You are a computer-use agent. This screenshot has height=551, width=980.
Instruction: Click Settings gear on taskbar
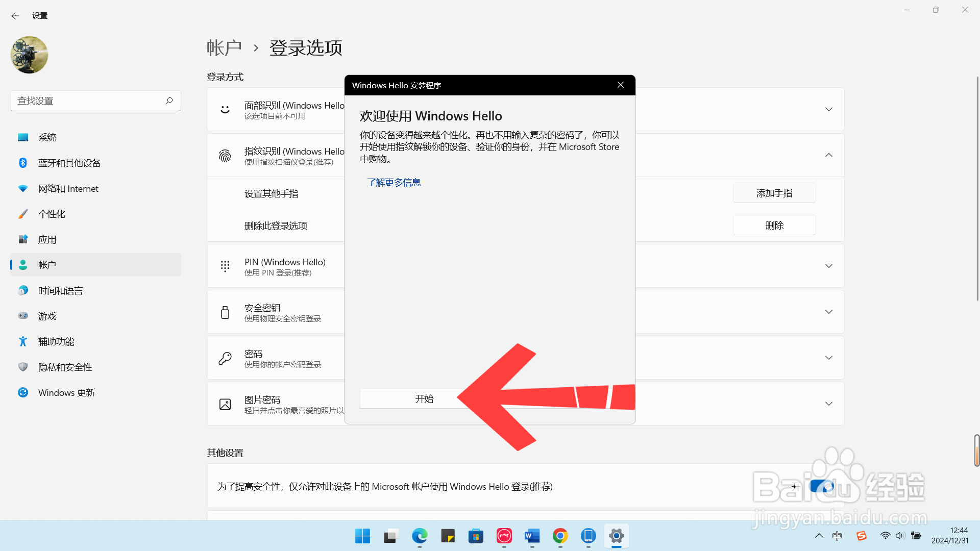616,536
